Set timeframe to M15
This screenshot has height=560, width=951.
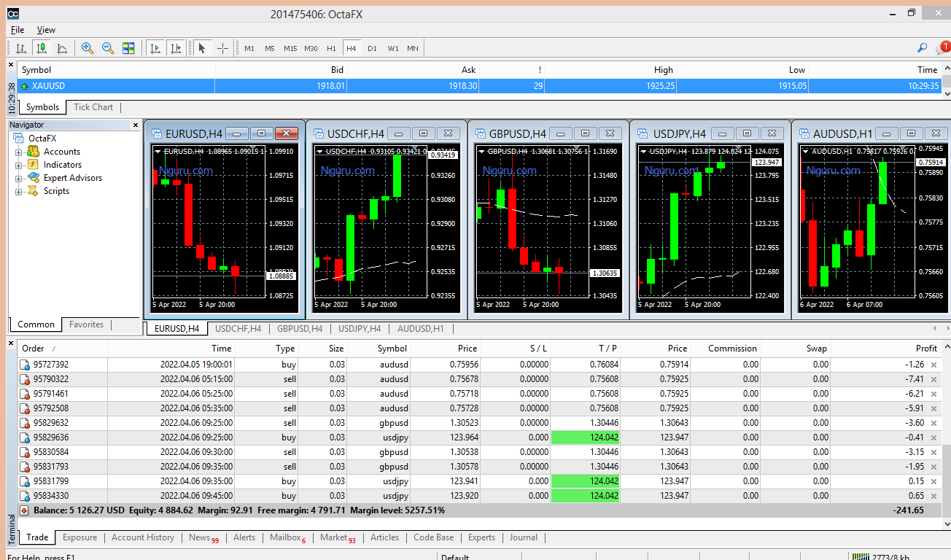(x=290, y=48)
